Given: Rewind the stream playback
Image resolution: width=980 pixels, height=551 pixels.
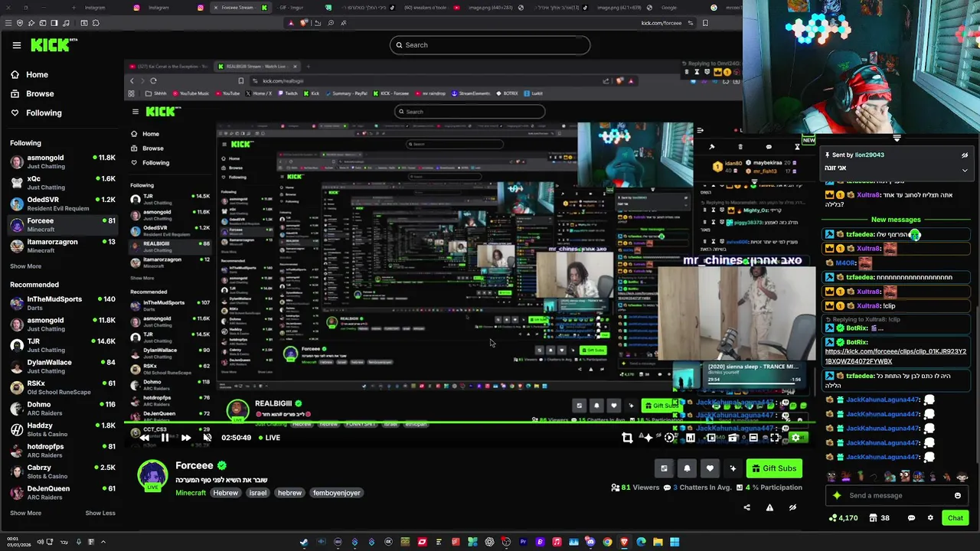Looking at the screenshot, I should coord(144,438).
